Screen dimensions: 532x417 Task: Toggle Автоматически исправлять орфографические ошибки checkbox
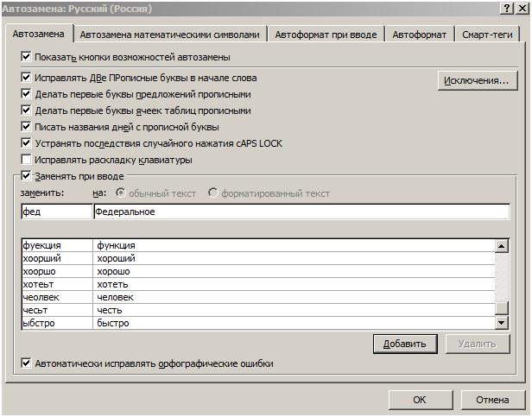click(26, 363)
